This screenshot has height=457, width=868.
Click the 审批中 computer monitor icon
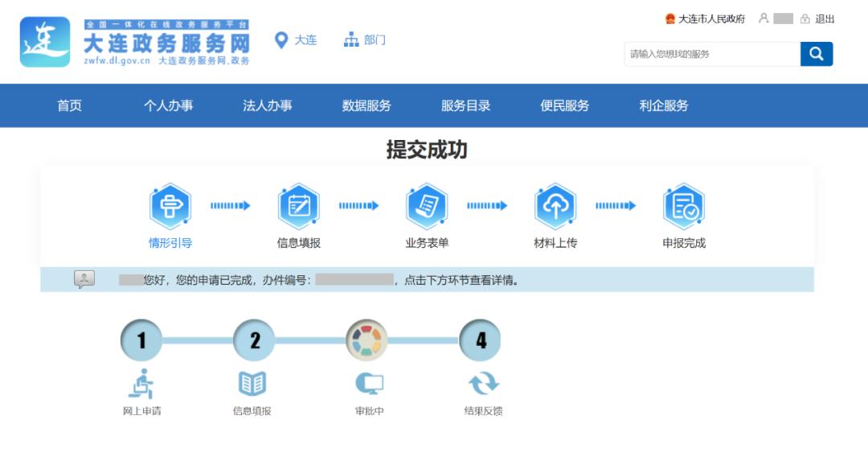click(x=369, y=383)
